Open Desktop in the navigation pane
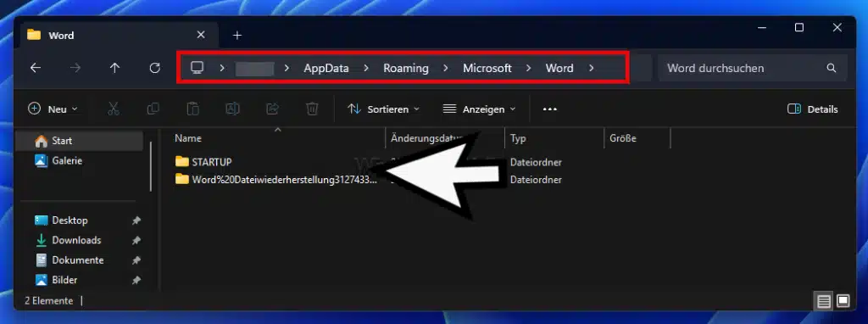Image resolution: width=868 pixels, height=324 pixels. [70, 221]
